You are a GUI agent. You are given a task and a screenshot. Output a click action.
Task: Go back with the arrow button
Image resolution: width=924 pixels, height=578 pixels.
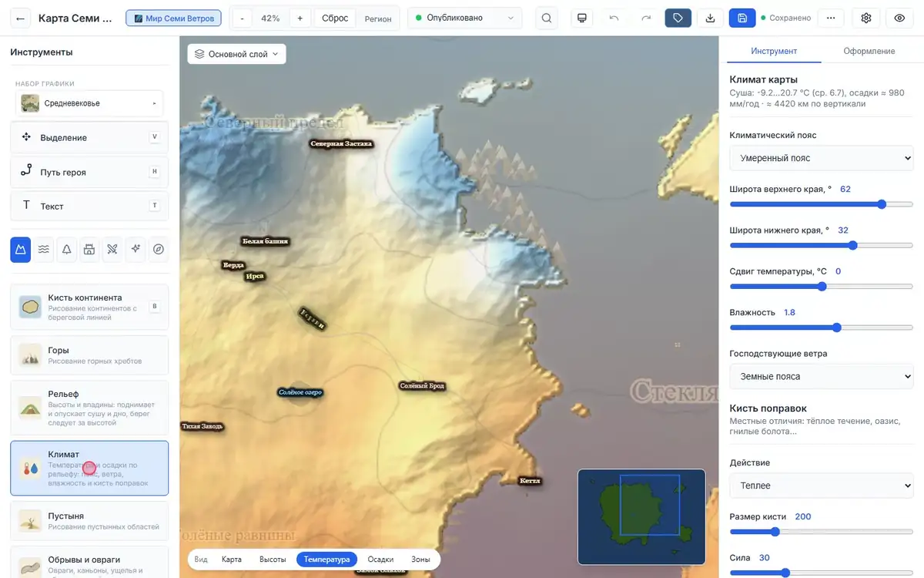[x=20, y=18]
